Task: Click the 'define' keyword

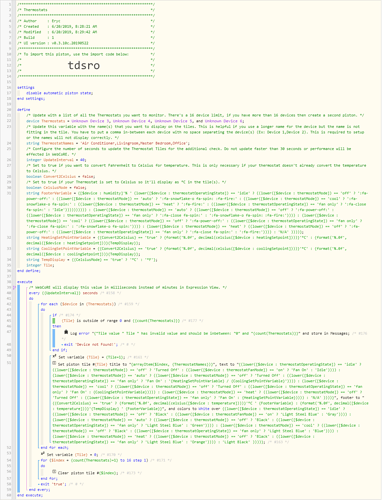Action: [23, 110]
